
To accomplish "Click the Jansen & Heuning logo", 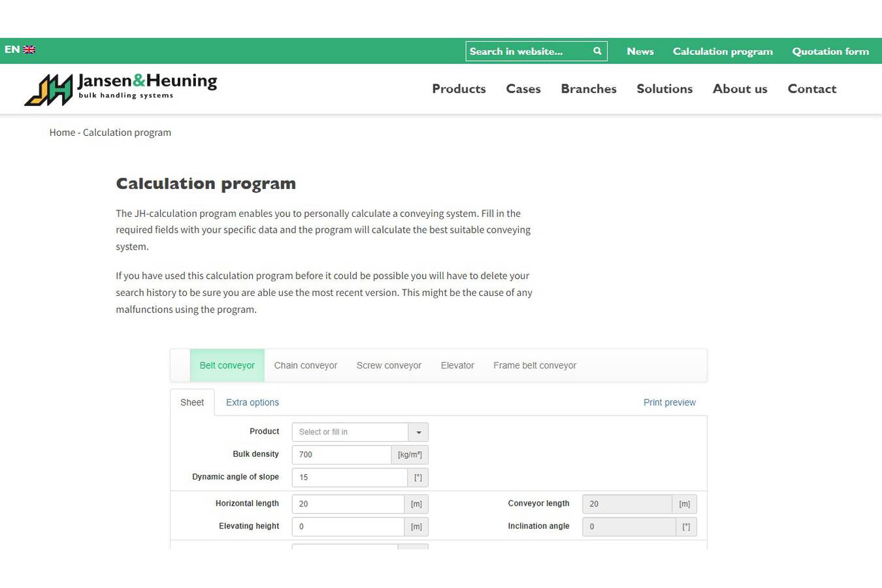I will (x=121, y=89).
